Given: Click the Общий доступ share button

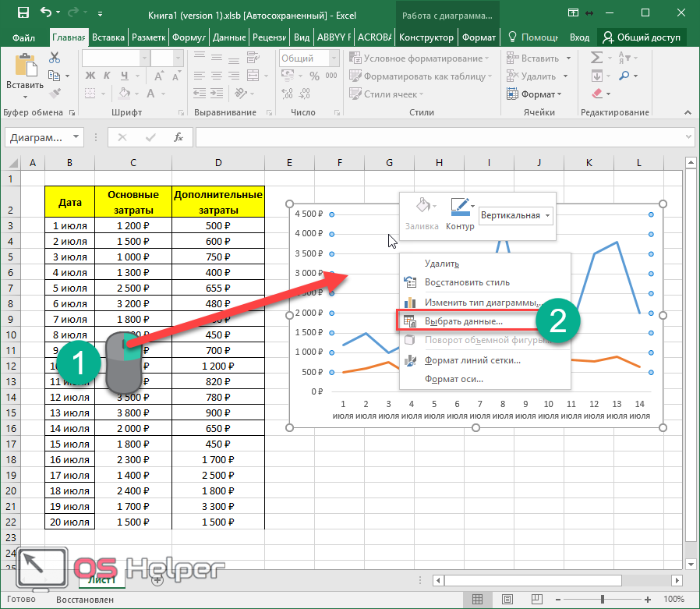Looking at the screenshot, I should tap(644, 37).
